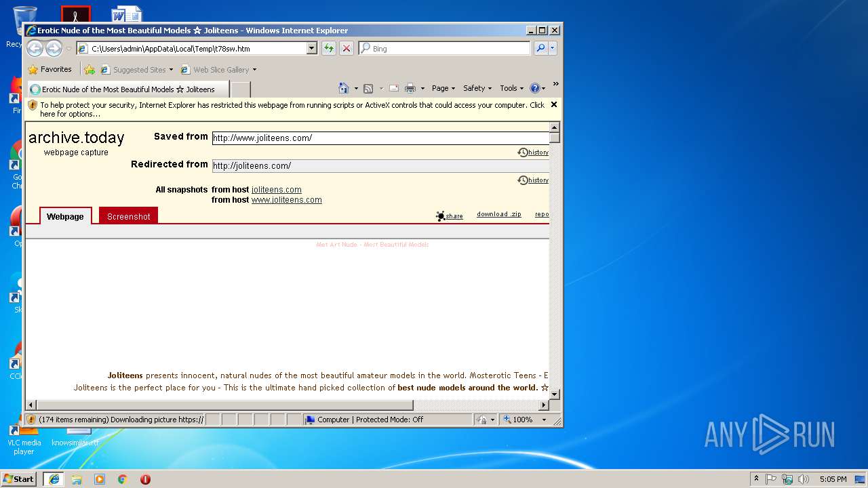Click in the Saved from URL field
The width and height of the screenshot is (868, 488).
[x=380, y=138]
